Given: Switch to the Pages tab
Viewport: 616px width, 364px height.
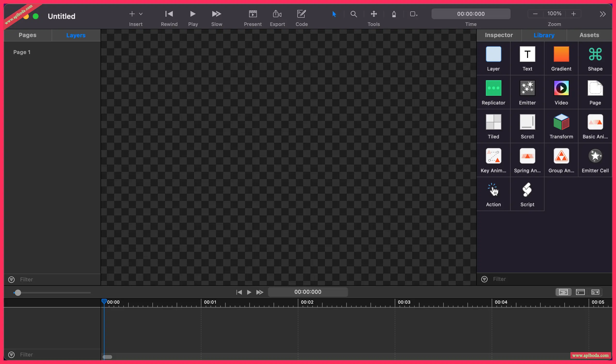Looking at the screenshot, I should tap(27, 35).
